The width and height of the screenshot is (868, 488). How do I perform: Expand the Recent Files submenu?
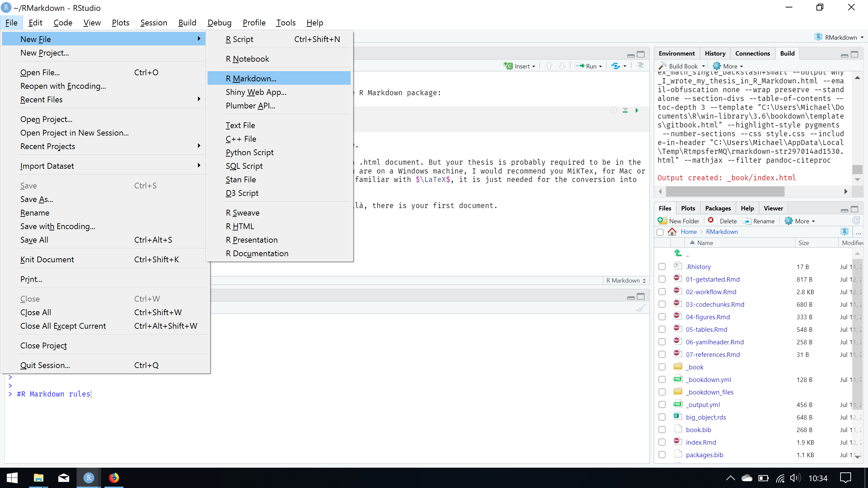click(x=104, y=100)
